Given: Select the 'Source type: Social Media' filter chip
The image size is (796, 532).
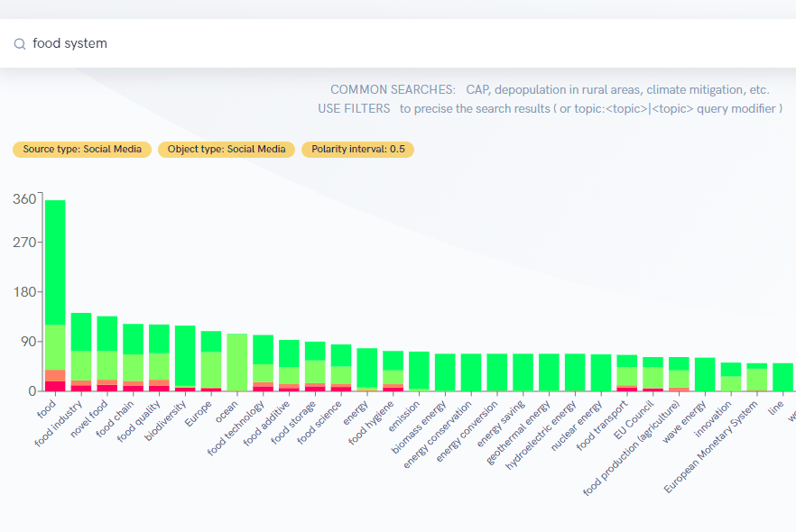Looking at the screenshot, I should (x=82, y=150).
